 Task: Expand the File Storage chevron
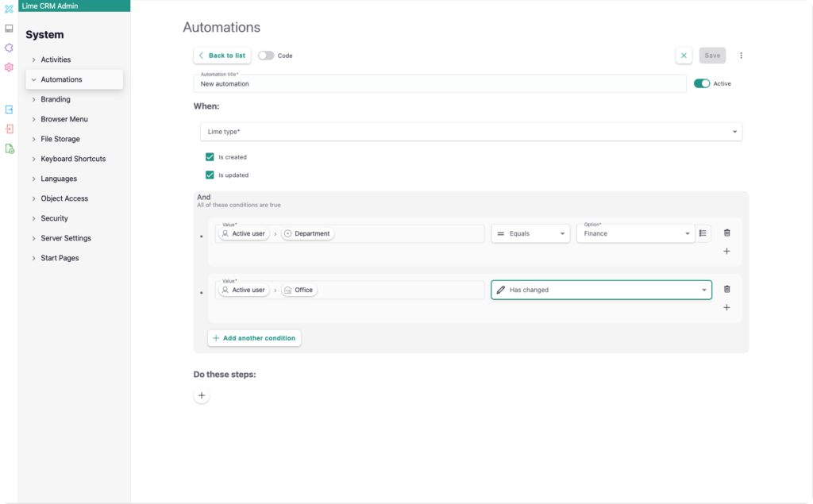[x=33, y=139]
